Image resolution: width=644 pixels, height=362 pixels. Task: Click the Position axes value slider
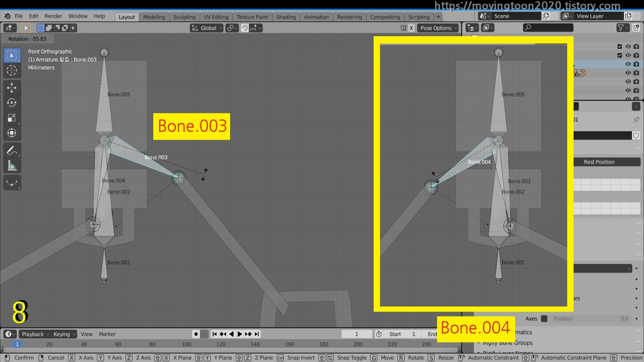[591, 319]
